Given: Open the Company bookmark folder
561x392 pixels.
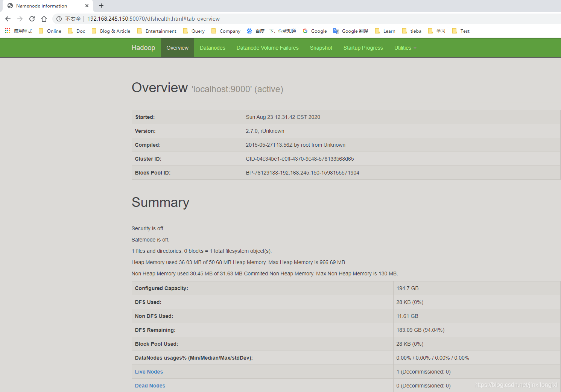Looking at the screenshot, I should (226, 31).
